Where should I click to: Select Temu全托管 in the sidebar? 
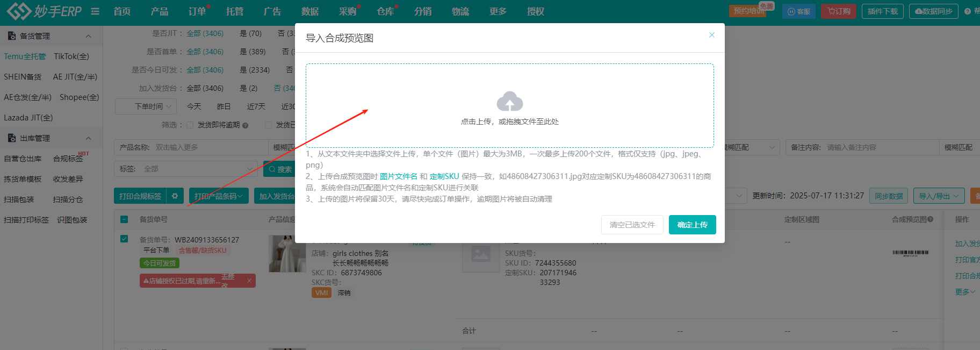(x=25, y=56)
